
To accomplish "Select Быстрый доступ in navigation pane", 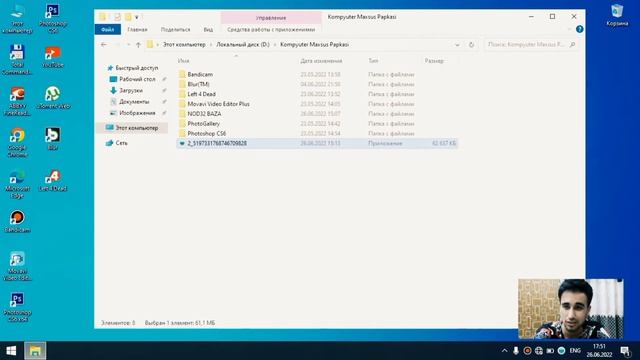I will tap(136, 68).
